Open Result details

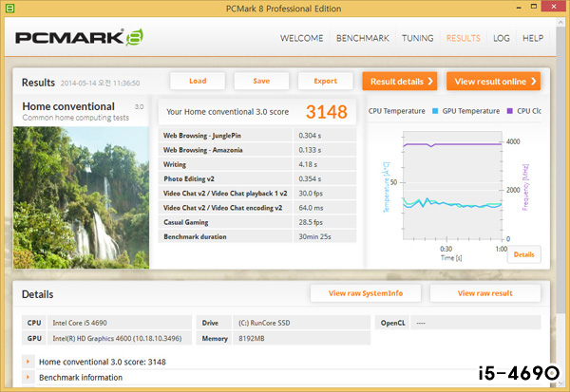click(x=400, y=82)
